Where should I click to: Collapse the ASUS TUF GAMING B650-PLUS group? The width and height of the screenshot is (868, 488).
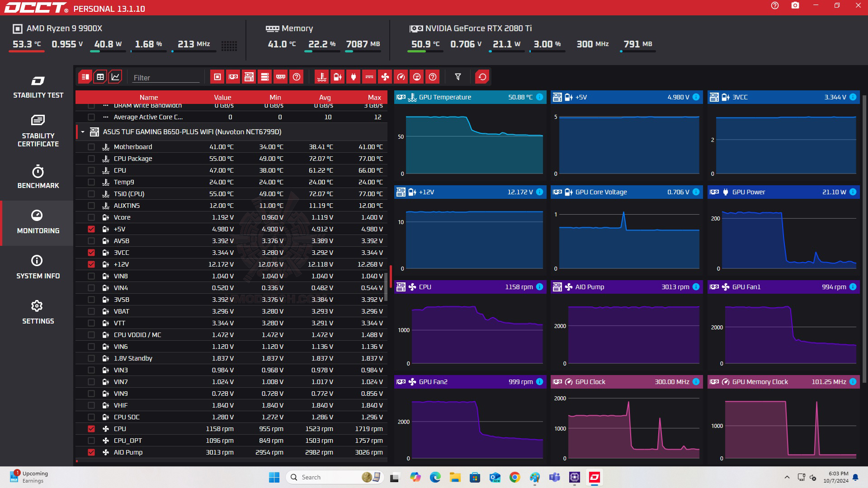pos(83,132)
